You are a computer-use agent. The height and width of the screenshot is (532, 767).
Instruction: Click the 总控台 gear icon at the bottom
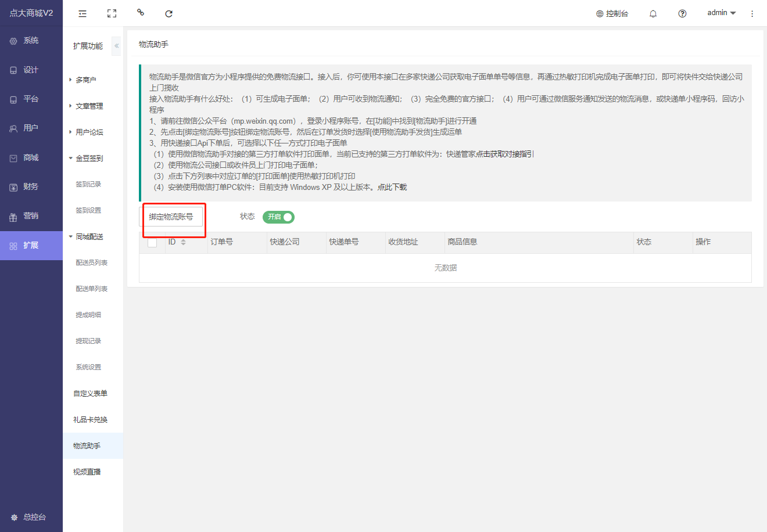(15, 517)
